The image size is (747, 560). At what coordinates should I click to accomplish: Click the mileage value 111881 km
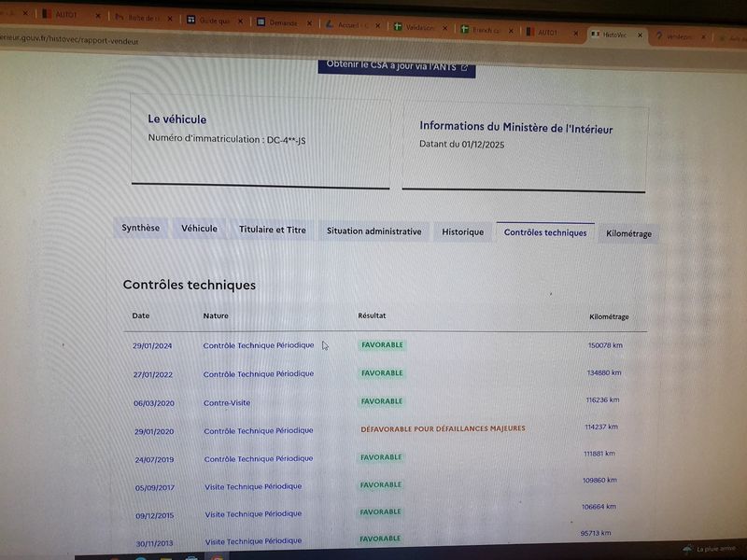pyautogui.click(x=599, y=454)
